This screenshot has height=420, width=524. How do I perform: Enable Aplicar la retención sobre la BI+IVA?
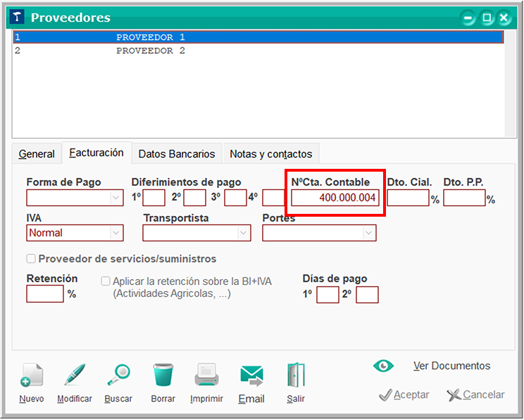coord(106,281)
